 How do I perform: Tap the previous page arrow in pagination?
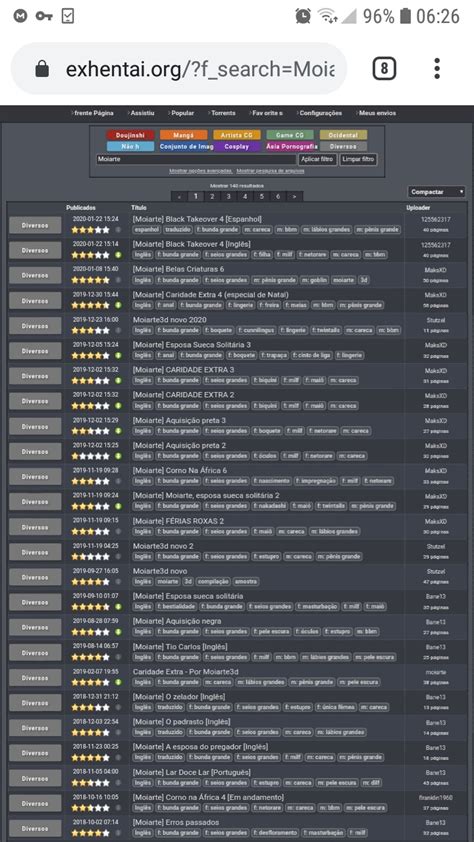click(x=179, y=197)
